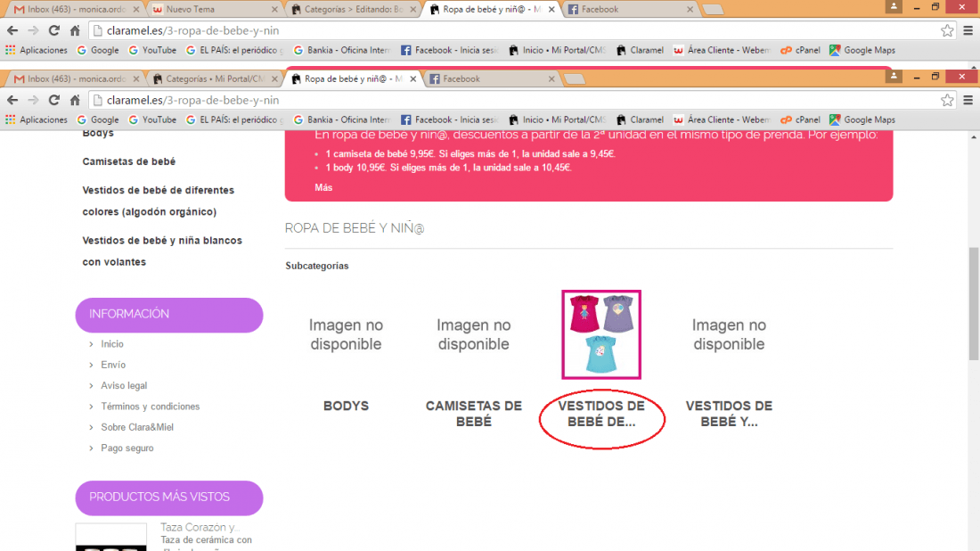The width and height of the screenshot is (980, 551).
Task: Open Aviso legal link
Action: click(x=124, y=385)
